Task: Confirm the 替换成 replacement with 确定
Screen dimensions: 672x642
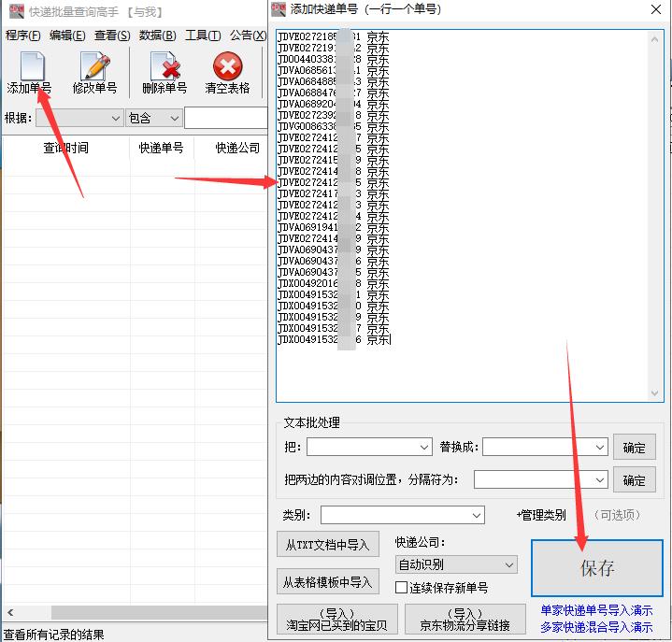Action: (x=635, y=447)
